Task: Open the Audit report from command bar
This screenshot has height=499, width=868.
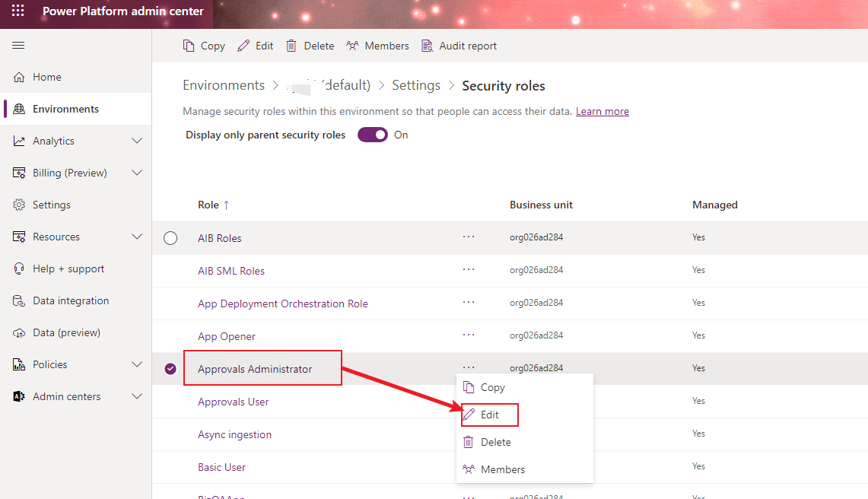Action: tap(459, 46)
